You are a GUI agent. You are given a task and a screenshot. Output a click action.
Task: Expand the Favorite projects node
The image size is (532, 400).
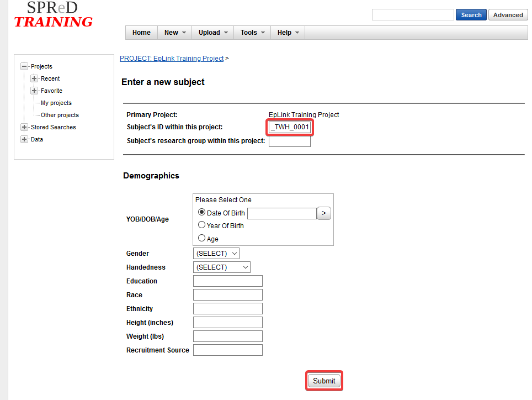34,91
